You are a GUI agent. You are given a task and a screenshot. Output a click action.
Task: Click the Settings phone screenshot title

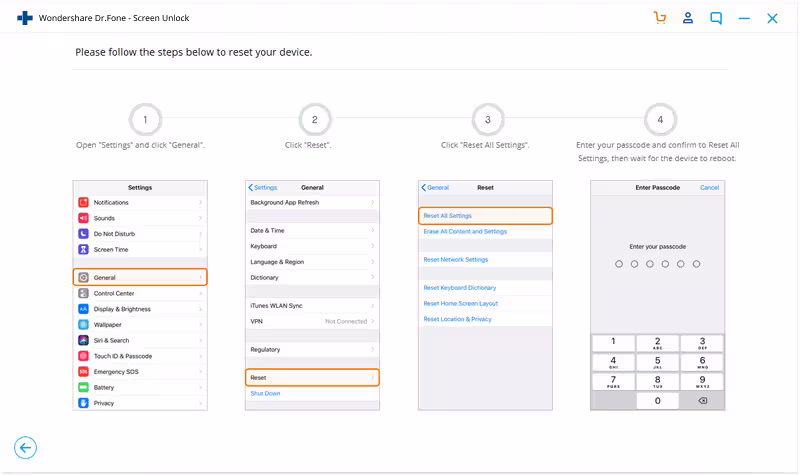pyautogui.click(x=140, y=188)
